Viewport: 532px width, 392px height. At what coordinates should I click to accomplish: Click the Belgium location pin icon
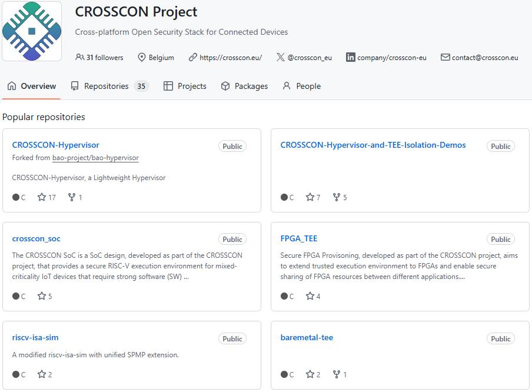tap(141, 57)
